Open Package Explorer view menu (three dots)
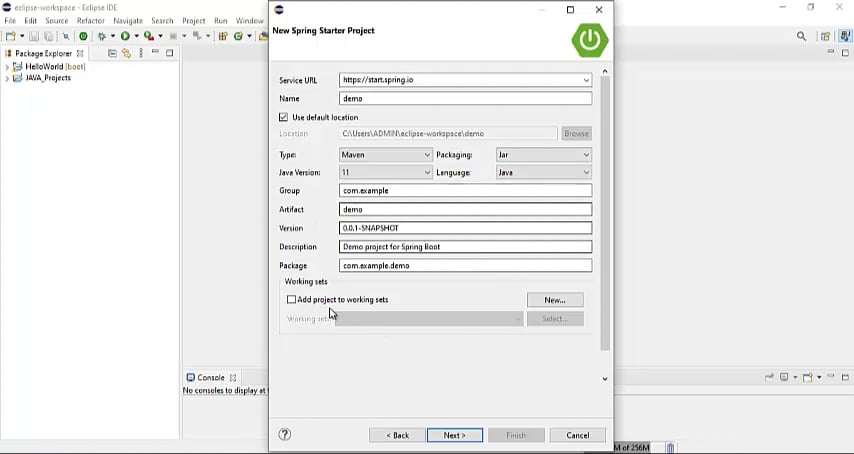 pos(141,53)
